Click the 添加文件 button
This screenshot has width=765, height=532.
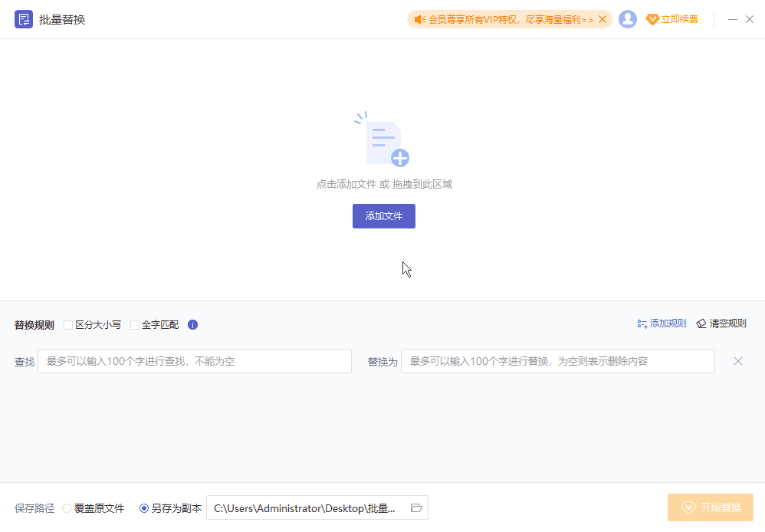click(383, 216)
